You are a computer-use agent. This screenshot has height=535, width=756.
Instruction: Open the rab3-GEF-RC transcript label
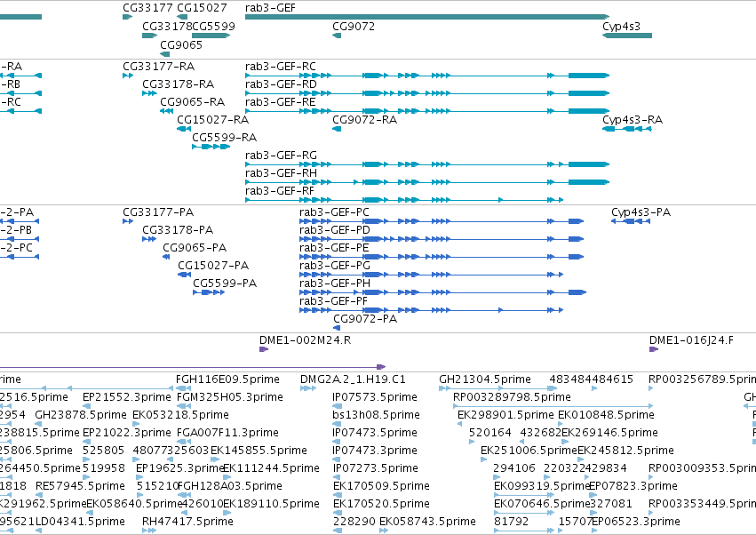point(281,66)
